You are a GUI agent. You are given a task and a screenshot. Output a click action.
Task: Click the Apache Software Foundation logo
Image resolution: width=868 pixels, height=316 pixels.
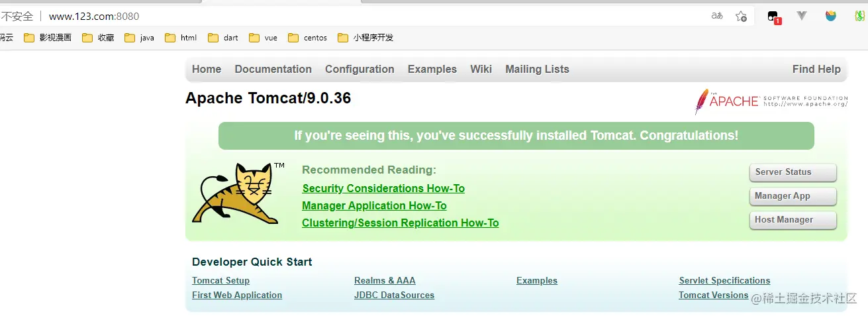(771, 101)
